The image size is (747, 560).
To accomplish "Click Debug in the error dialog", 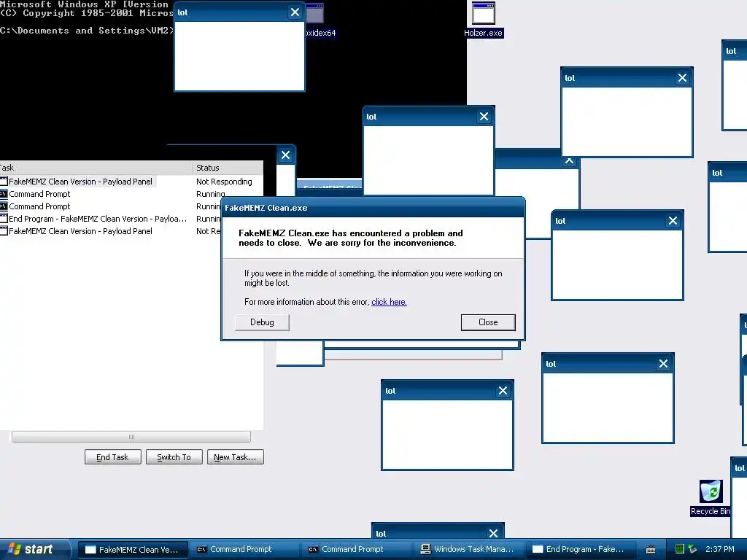I will pos(262,322).
